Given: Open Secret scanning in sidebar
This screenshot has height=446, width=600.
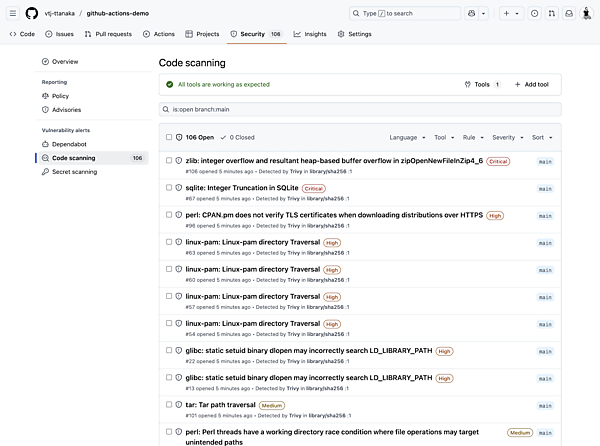Looking at the screenshot, I should [x=74, y=172].
